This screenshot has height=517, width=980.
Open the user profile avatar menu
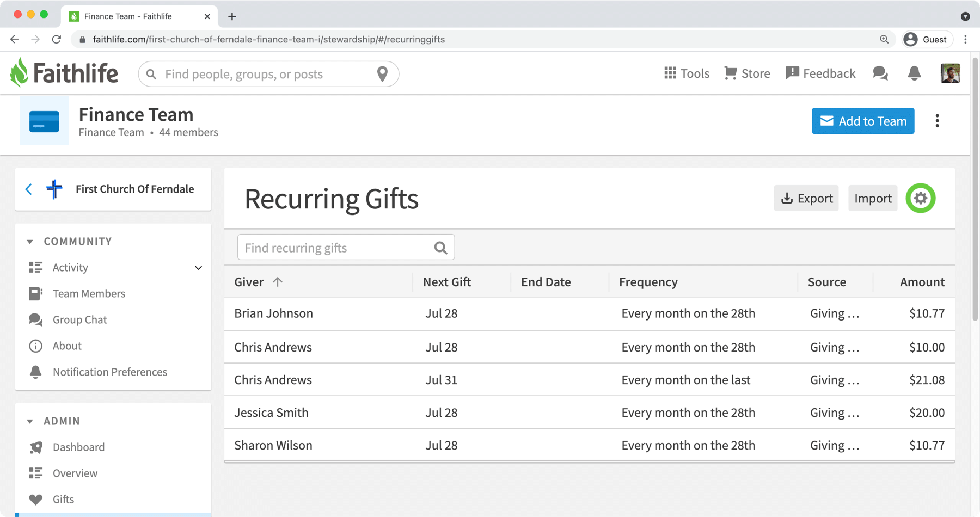point(950,73)
